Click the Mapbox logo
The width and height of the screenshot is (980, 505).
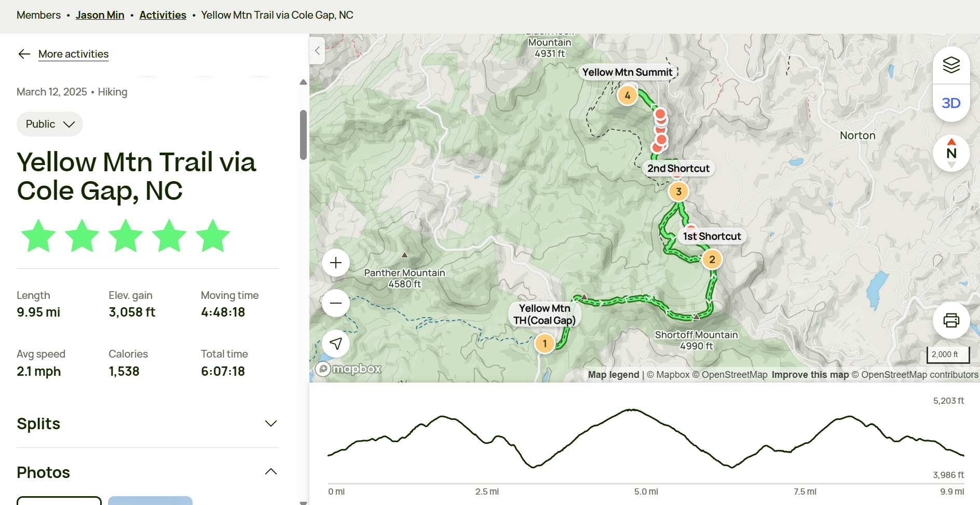[x=348, y=368]
